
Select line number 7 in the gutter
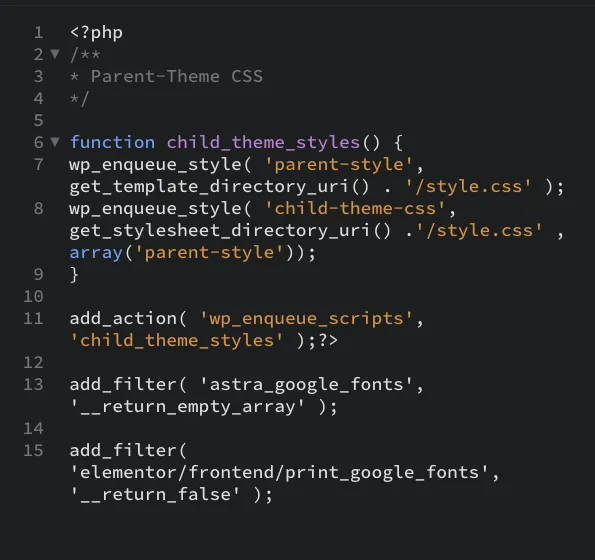38,165
